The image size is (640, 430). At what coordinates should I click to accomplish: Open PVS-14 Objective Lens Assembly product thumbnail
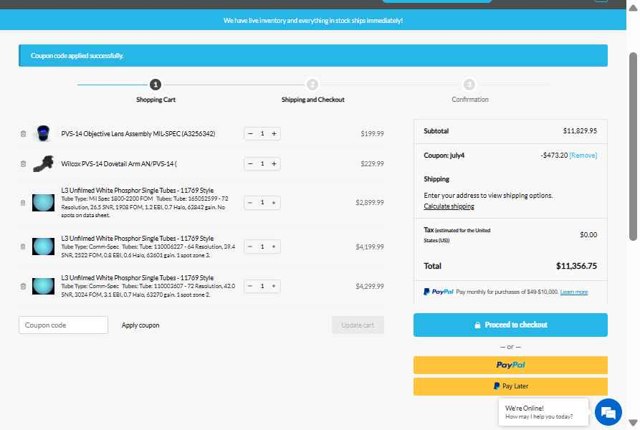(43, 133)
